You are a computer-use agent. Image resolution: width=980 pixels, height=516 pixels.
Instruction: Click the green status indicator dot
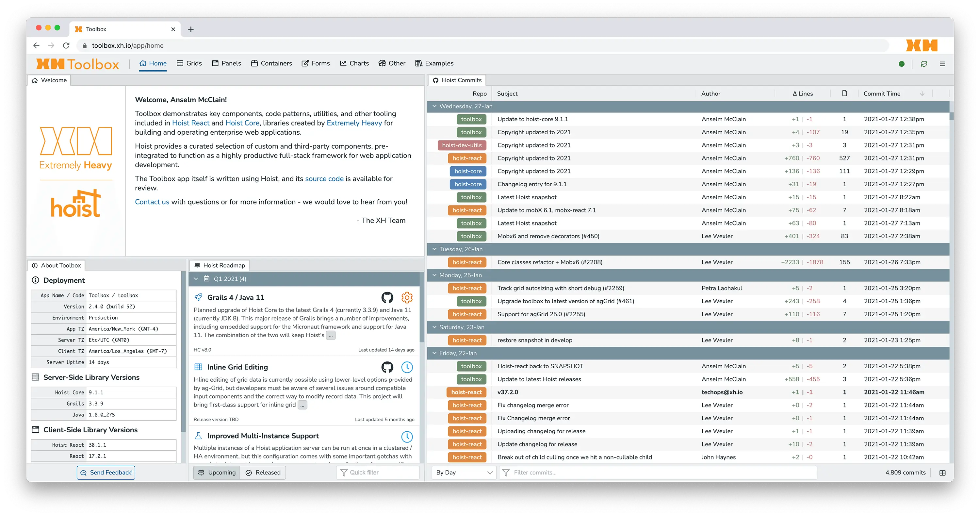902,64
